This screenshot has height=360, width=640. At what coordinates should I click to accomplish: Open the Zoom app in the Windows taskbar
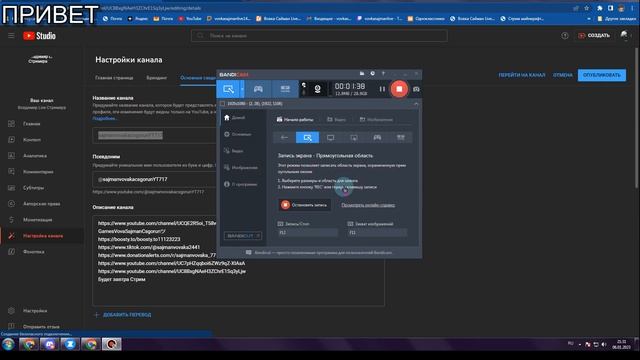70,344
